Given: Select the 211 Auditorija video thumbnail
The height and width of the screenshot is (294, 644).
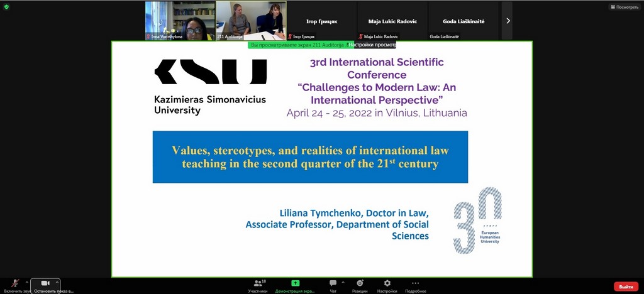Looking at the screenshot, I should [x=251, y=20].
